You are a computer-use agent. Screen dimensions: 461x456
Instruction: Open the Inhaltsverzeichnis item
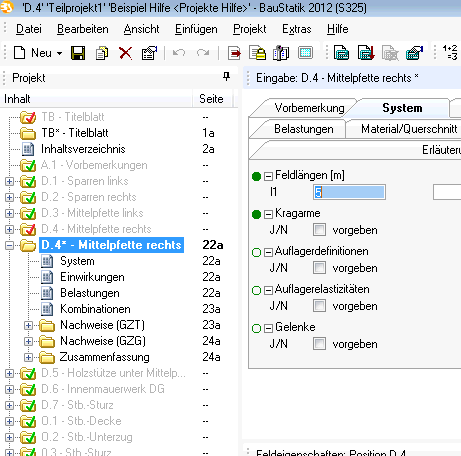tap(83, 149)
